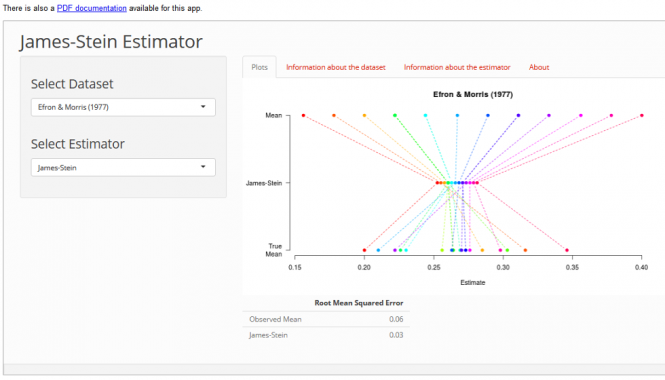Viewport: 665px width, 380px height.
Task: Click the James-Stein axis label
Action: [264, 183]
